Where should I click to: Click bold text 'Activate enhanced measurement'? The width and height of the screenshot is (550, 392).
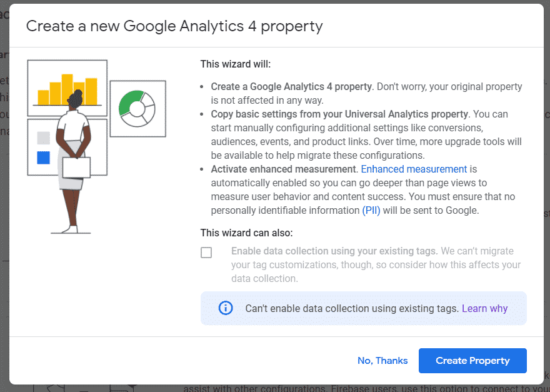pos(283,169)
